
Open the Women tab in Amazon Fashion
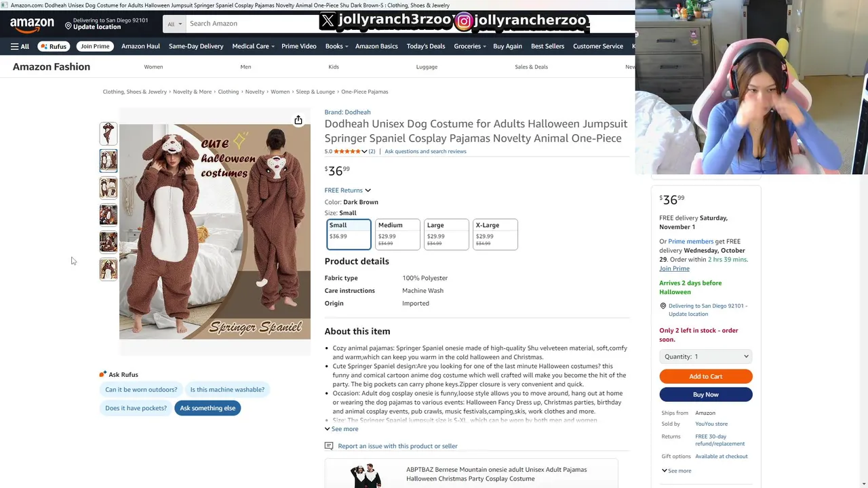coord(153,66)
